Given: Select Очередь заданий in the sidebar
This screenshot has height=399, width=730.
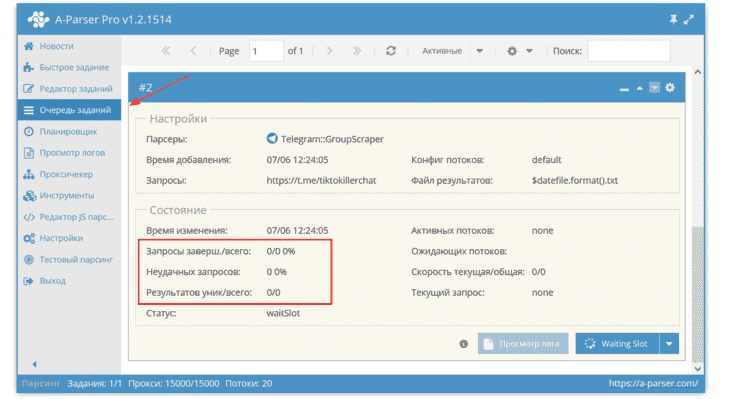Looking at the screenshot, I should point(69,110).
